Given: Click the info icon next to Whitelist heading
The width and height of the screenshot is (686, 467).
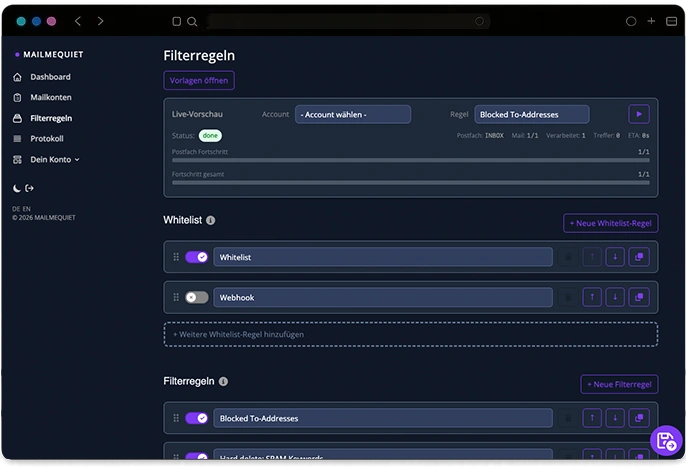Looking at the screenshot, I should (x=211, y=220).
